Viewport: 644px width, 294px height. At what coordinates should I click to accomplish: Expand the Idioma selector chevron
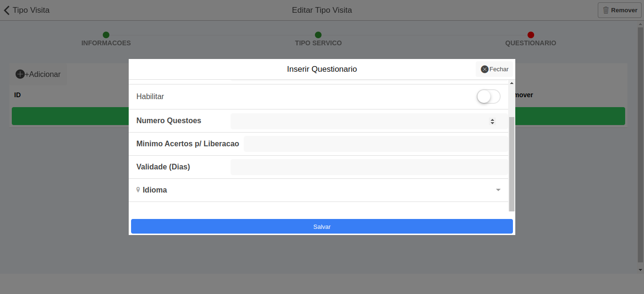[498, 190]
